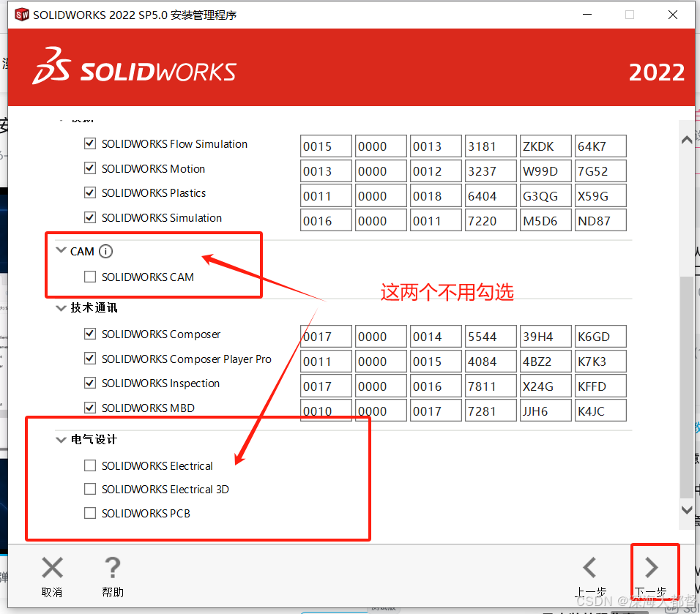700x614 pixels.
Task: Click Flow Simulation serial field ZKDK
Action: [546, 146]
